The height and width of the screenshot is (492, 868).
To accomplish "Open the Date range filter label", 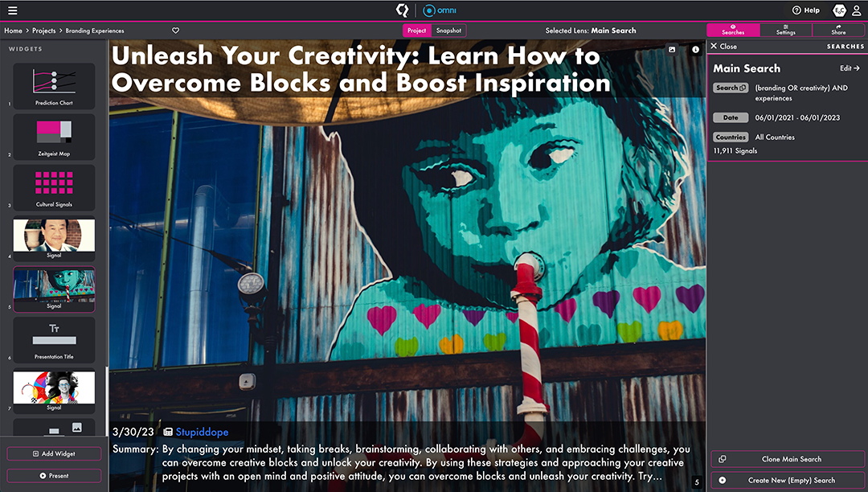I will [x=731, y=117].
